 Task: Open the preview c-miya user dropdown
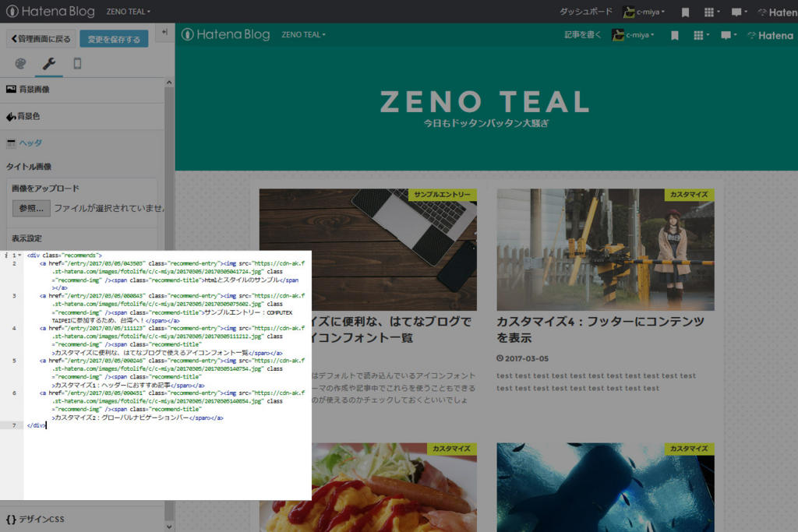633,35
